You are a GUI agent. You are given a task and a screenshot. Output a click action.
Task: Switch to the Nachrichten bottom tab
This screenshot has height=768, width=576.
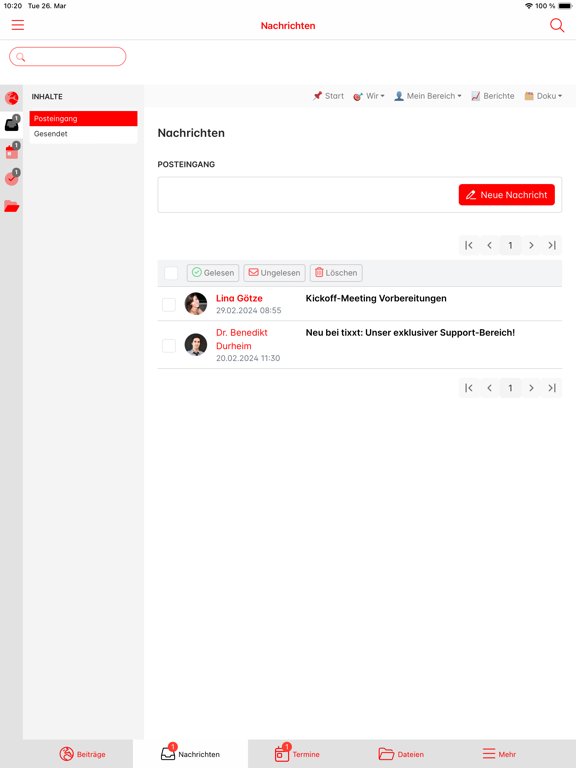tap(191, 754)
